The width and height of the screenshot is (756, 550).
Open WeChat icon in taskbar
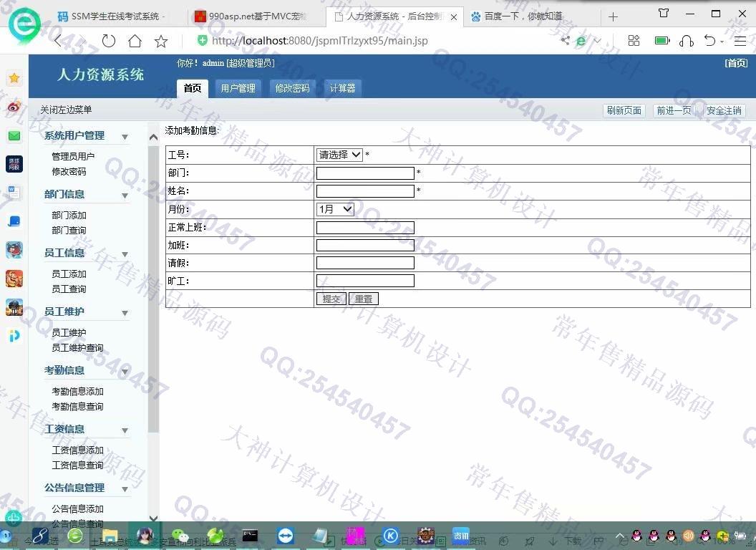coord(180,536)
